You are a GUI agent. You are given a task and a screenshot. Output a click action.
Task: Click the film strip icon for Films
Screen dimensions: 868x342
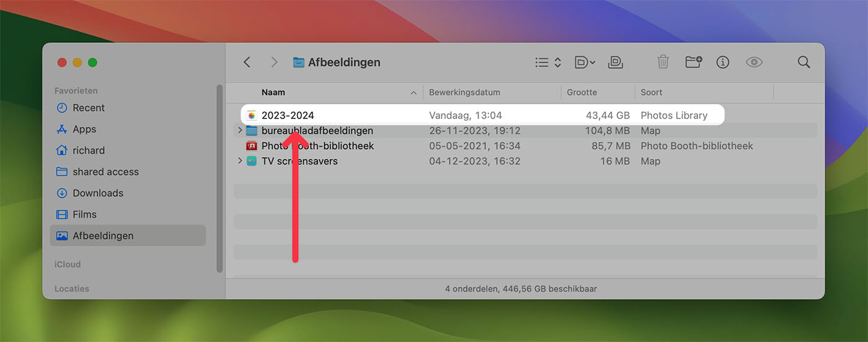[61, 214]
